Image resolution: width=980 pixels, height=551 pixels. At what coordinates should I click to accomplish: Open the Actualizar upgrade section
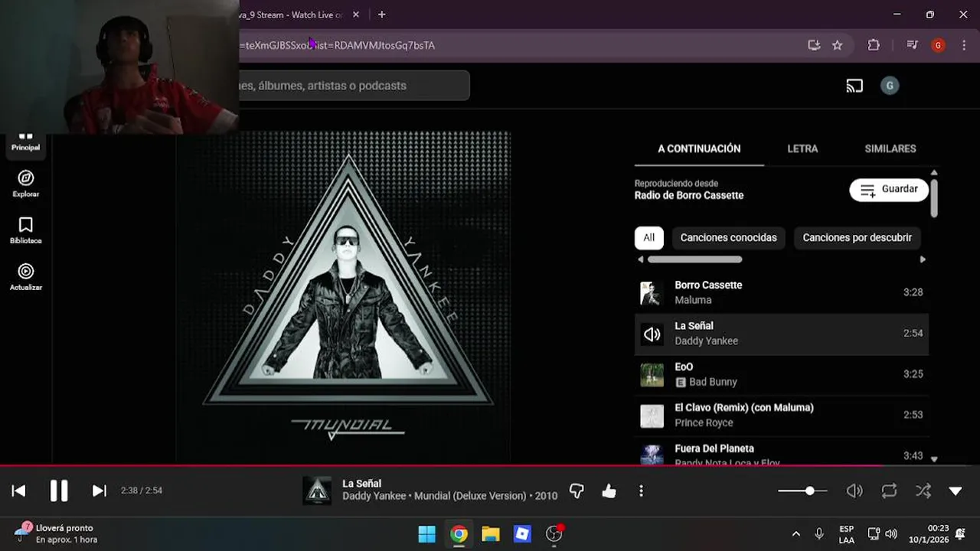25,277
